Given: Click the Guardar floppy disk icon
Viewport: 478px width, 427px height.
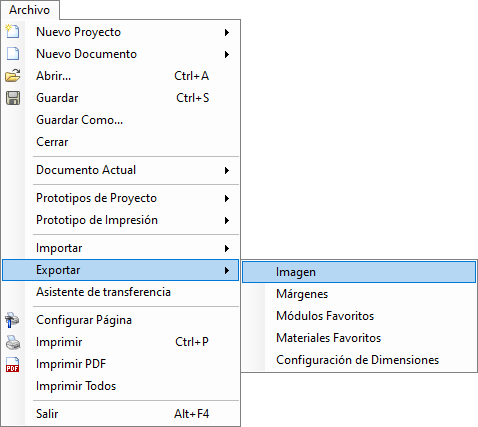Looking at the screenshot, I should (13, 98).
